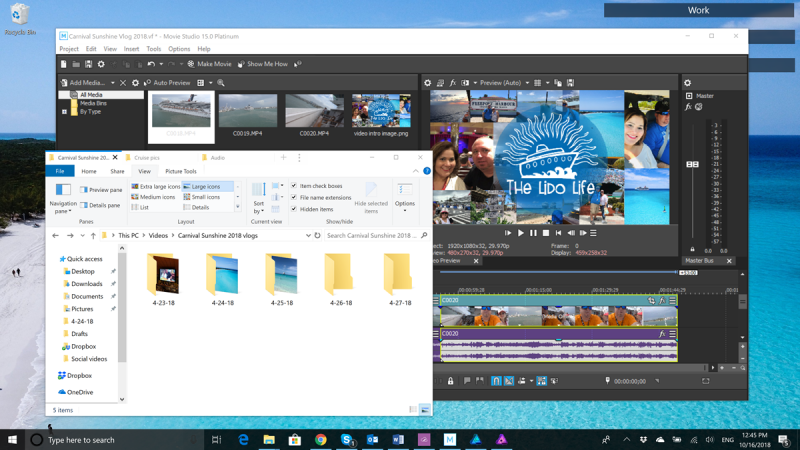Open the Add Media dropdown arrow
Screen dimensions: 800x450
[113, 83]
